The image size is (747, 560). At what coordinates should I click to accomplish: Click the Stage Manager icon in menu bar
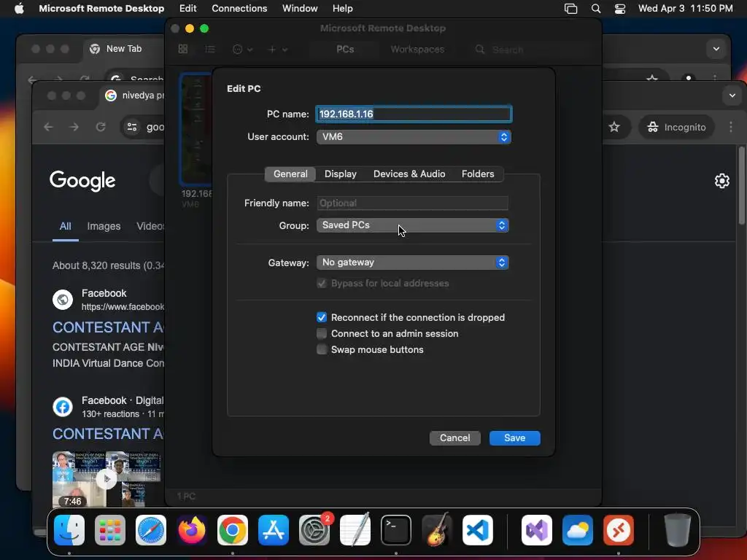[x=570, y=9]
